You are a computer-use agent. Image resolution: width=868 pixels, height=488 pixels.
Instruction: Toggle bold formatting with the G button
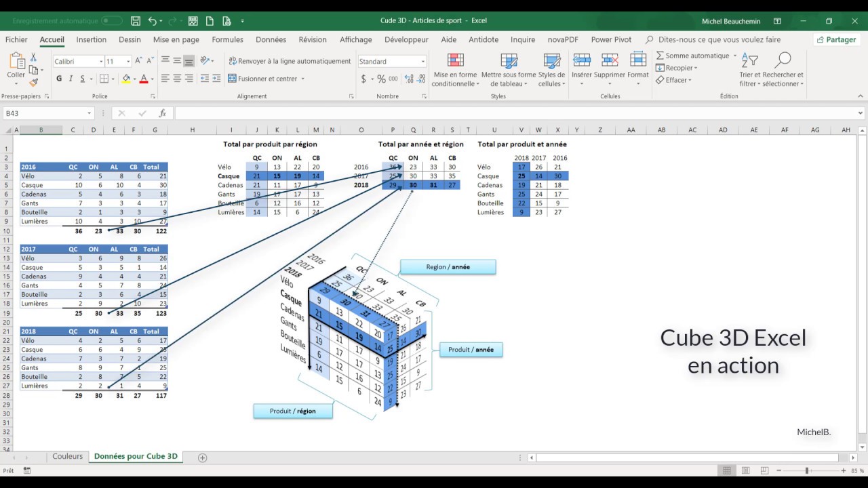(59, 79)
